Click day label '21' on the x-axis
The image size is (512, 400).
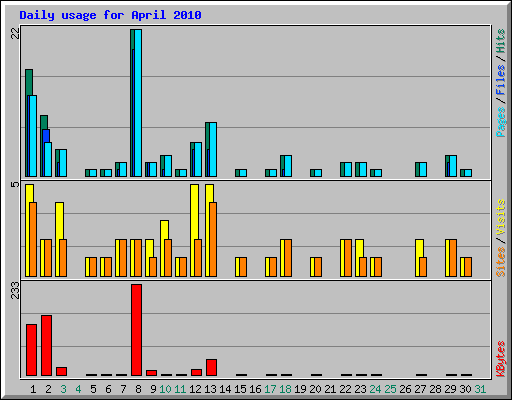point(330,389)
